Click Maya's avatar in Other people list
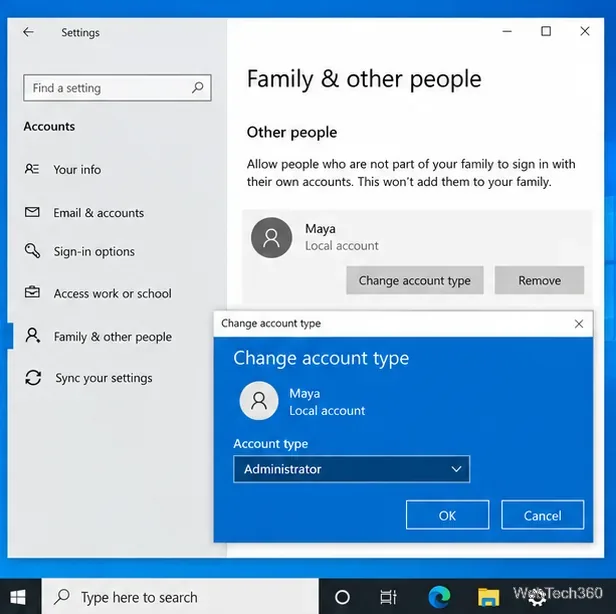The width and height of the screenshot is (616, 614). click(x=271, y=238)
